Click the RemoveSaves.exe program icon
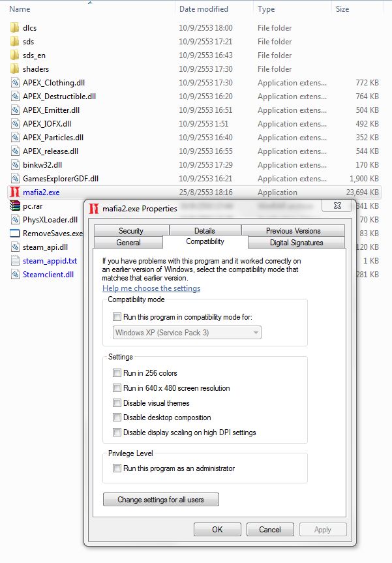 tap(15, 234)
